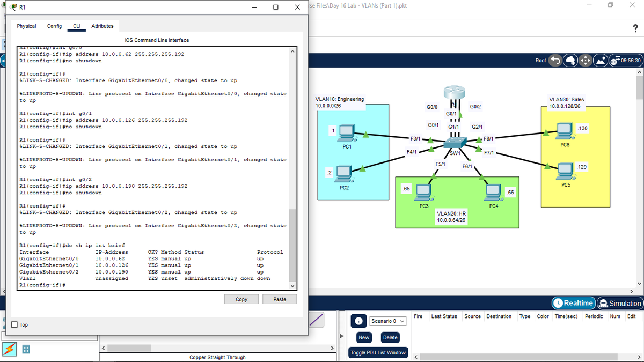Click the .66 address note near PC4

click(x=510, y=192)
